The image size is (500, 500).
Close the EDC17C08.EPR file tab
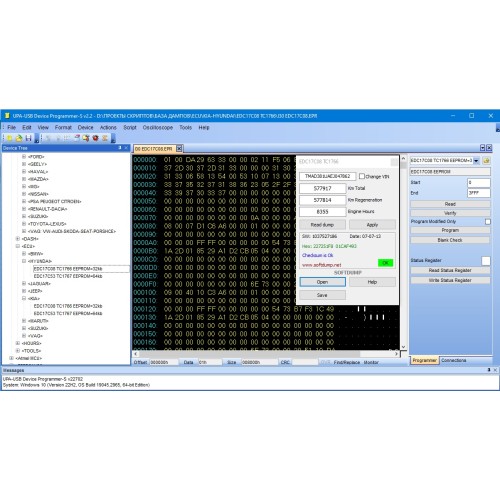click(x=179, y=148)
